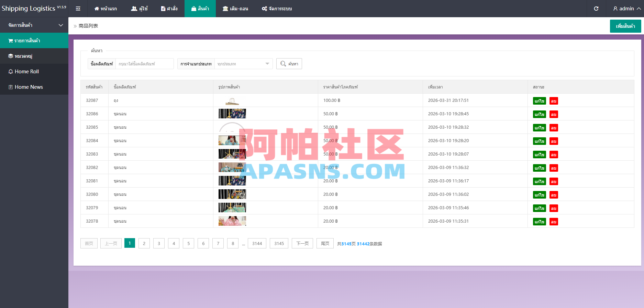Focus the product name search field

coord(144,64)
